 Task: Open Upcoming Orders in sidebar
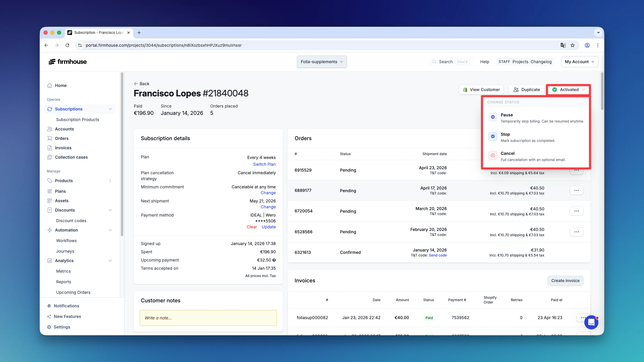(73, 292)
